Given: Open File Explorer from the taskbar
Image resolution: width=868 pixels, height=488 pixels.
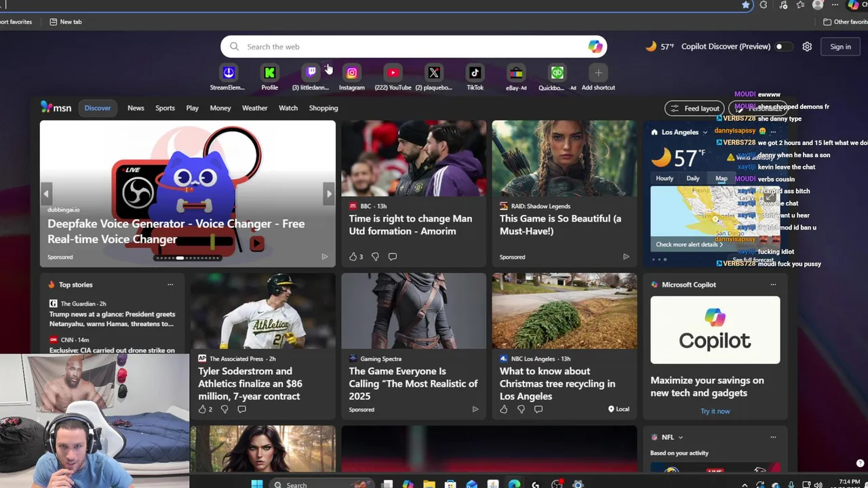Looking at the screenshot, I should coord(429,484).
